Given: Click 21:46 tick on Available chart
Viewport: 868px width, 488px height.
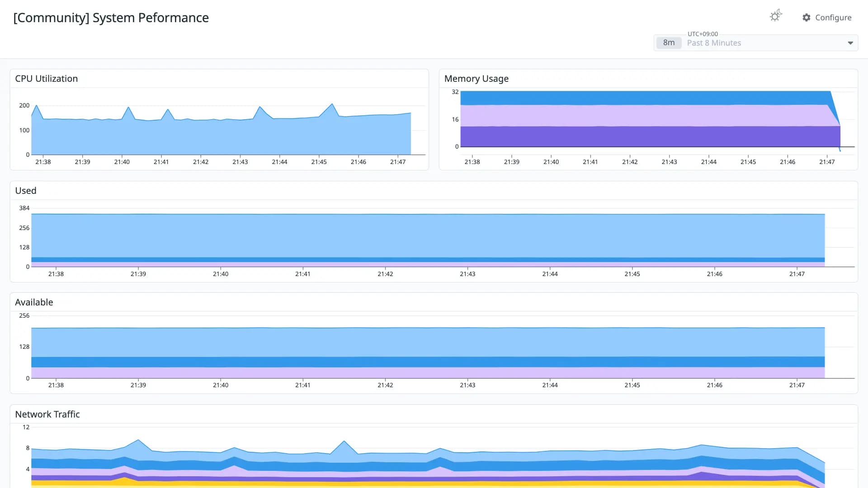Looking at the screenshot, I should coord(714,385).
